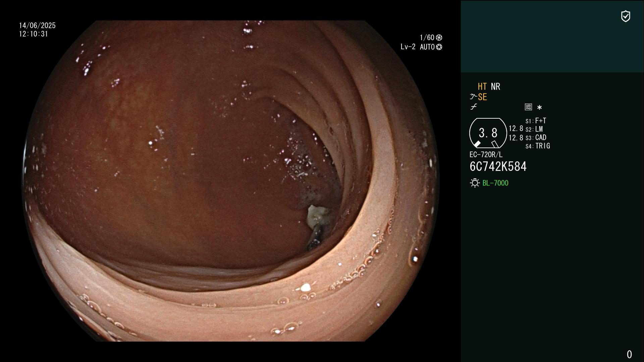Click the S4: TRIG switch assignment
The width and height of the screenshot is (644, 362).
(x=538, y=146)
